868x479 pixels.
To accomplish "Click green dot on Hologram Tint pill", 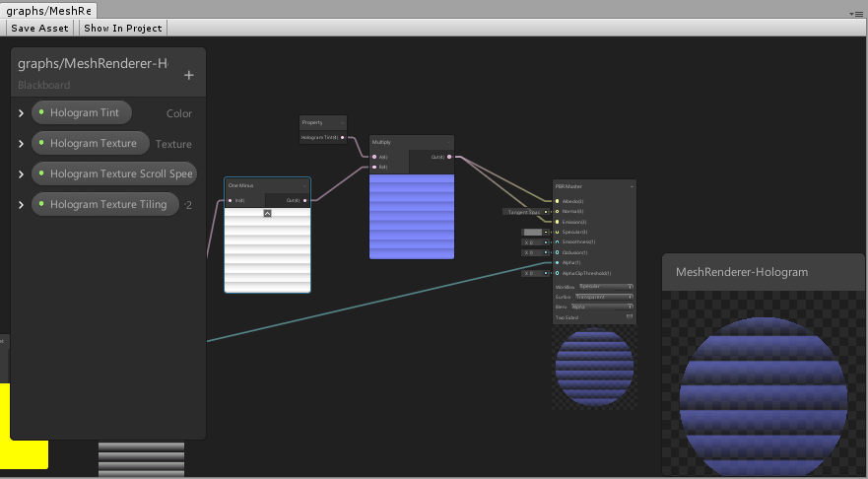I will pyautogui.click(x=41, y=111).
